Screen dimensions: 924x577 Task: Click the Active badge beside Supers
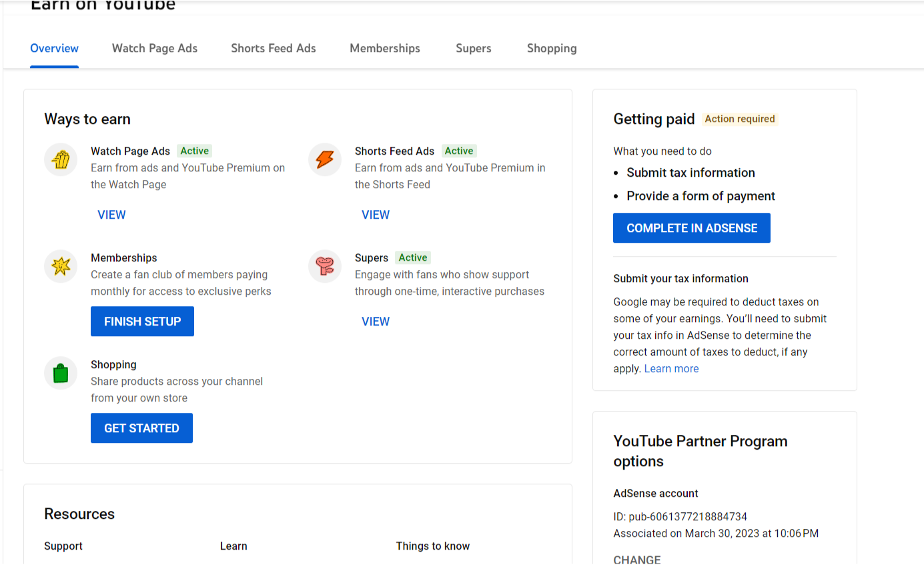[413, 257]
